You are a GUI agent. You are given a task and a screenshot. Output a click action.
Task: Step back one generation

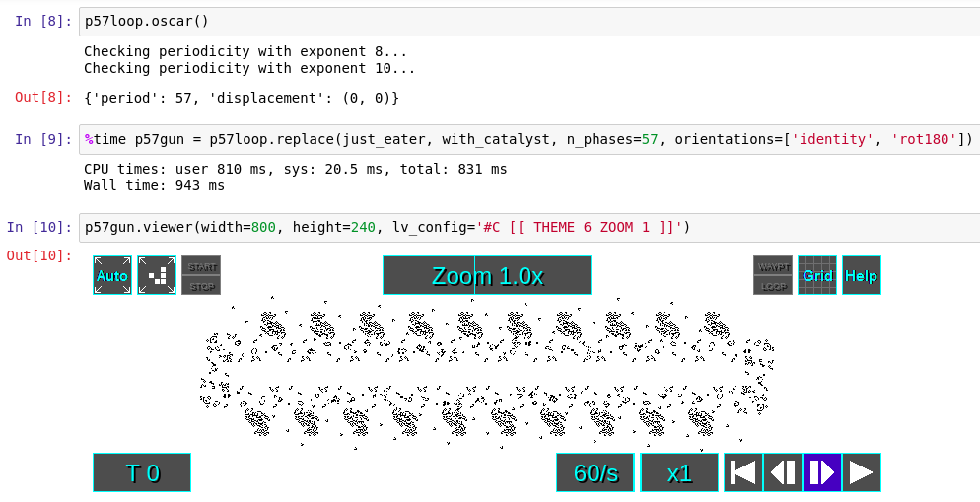point(783,472)
